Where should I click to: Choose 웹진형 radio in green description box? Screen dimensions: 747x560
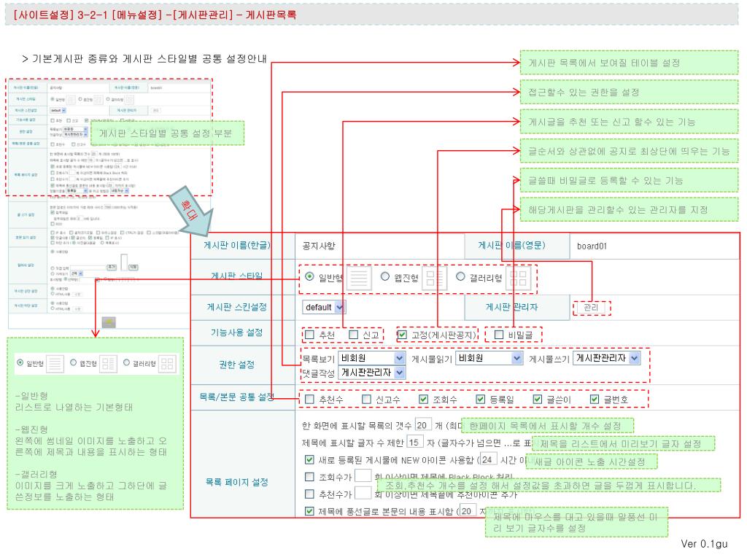click(x=74, y=363)
